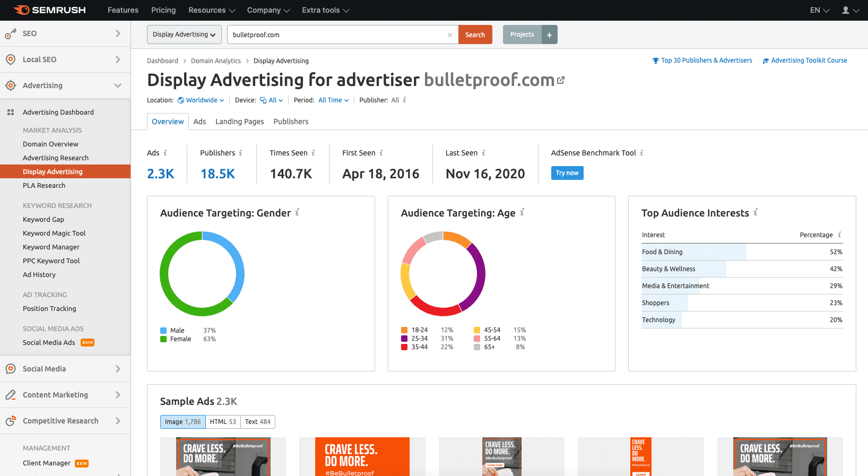Open first Crave Less sample ad thumbnail
This screenshot has height=476, width=868.
click(x=223, y=456)
